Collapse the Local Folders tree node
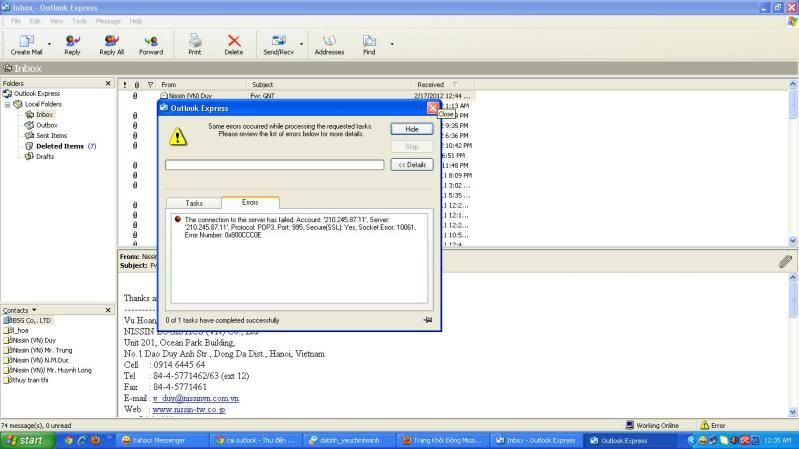 [7, 104]
